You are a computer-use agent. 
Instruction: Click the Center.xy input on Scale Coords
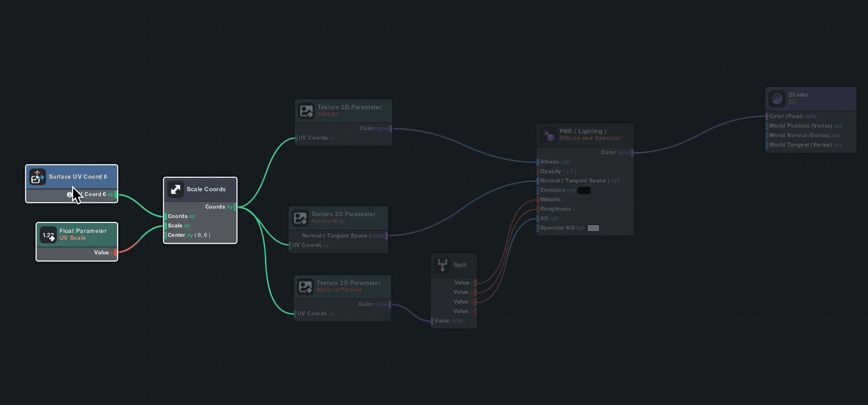tap(177, 235)
